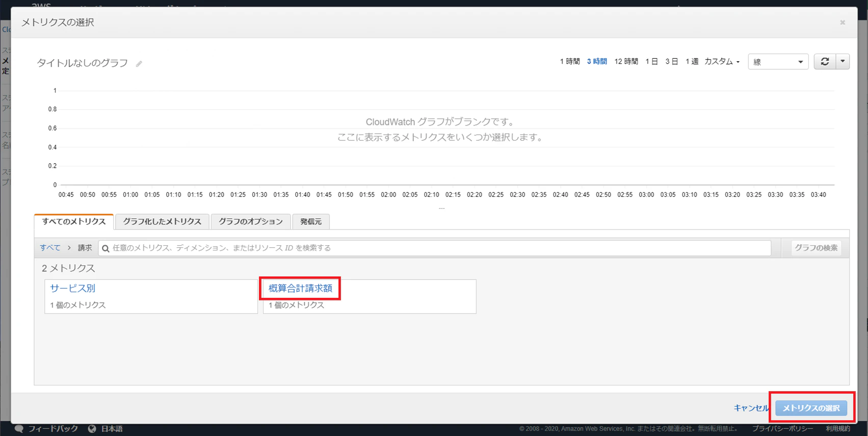Select the 1 日 time range
Image resolution: width=868 pixels, height=436 pixels.
(651, 61)
